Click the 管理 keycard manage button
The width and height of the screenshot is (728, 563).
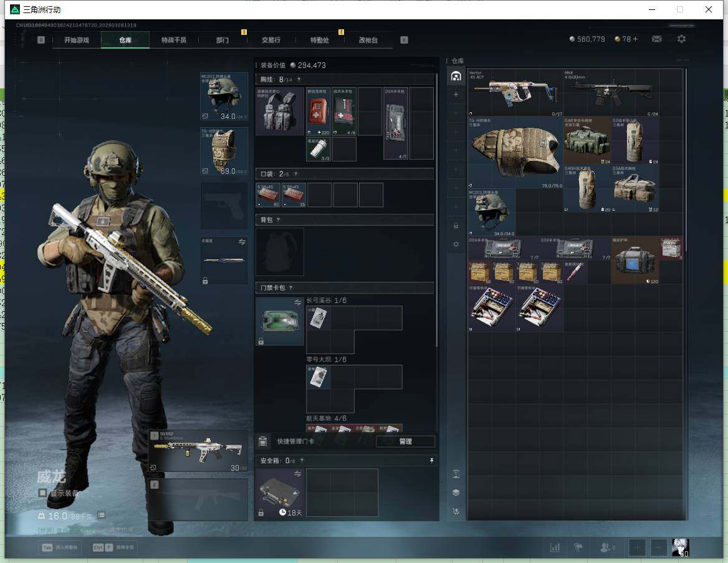pyautogui.click(x=405, y=441)
